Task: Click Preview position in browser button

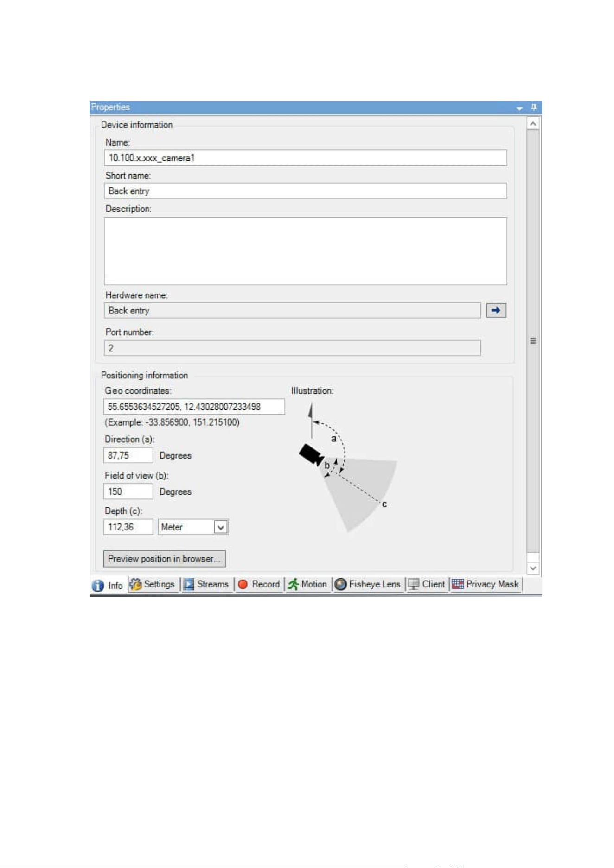Action: click(x=164, y=559)
